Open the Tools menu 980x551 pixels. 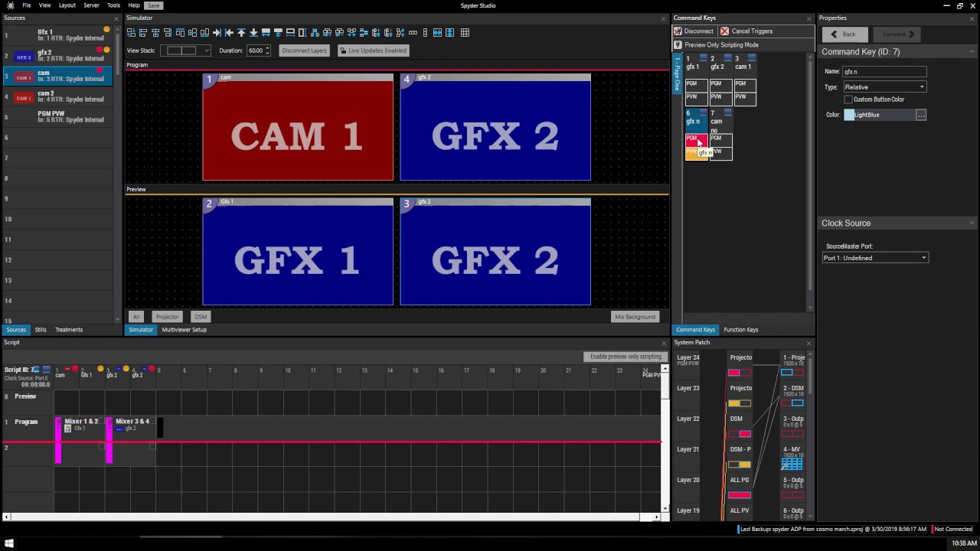(x=113, y=5)
